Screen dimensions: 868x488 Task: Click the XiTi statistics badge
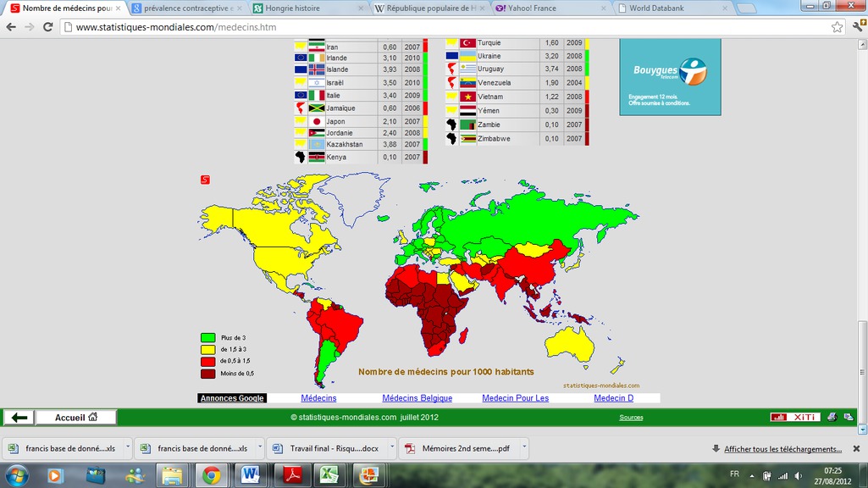795,417
